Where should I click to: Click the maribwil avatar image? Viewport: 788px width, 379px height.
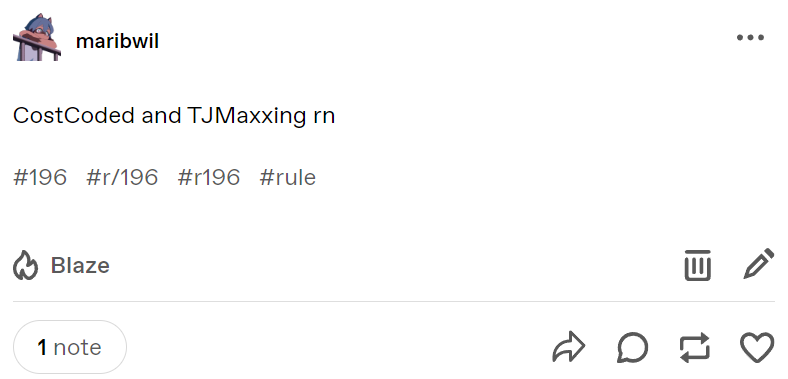pos(37,37)
